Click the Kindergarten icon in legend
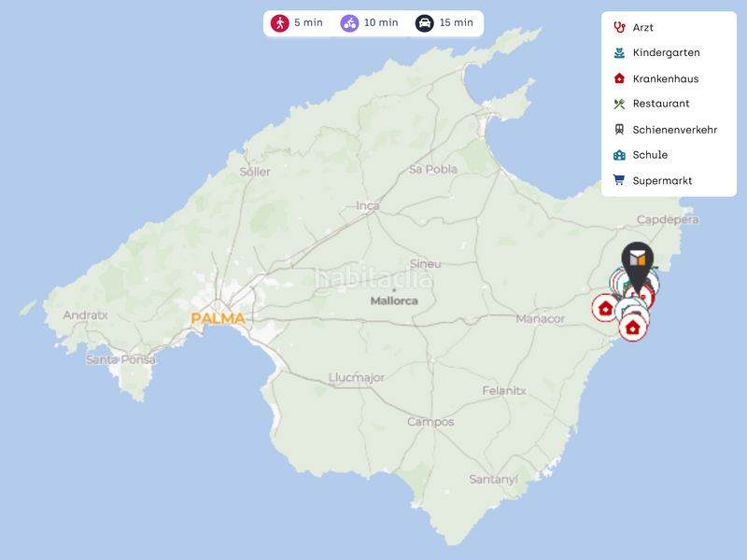The image size is (747, 560). [x=619, y=53]
